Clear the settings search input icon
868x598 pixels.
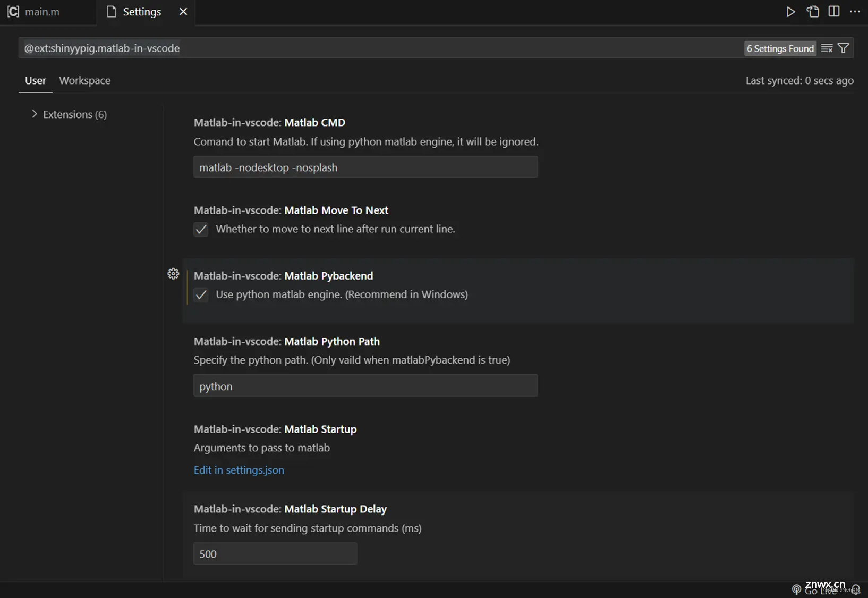pos(827,48)
